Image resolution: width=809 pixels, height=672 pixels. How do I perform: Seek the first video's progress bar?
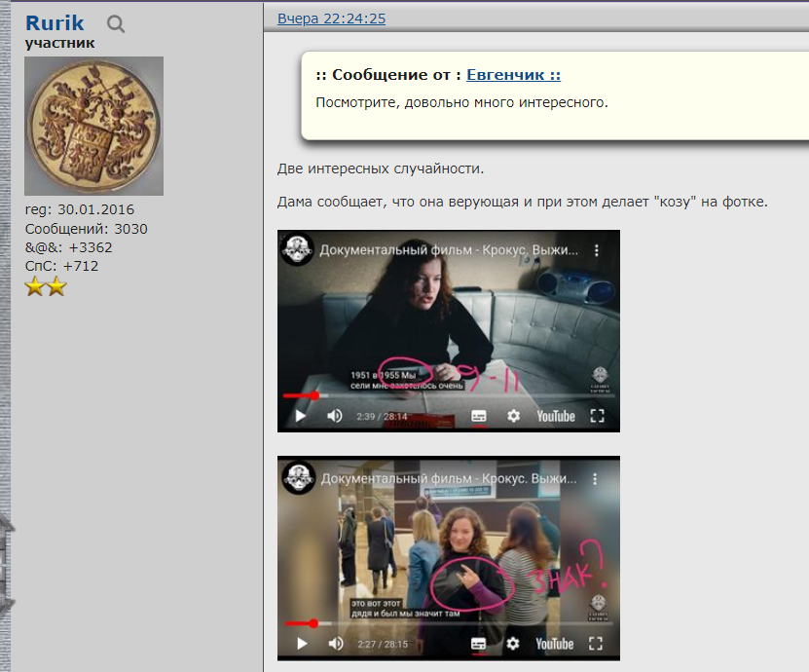point(448,395)
